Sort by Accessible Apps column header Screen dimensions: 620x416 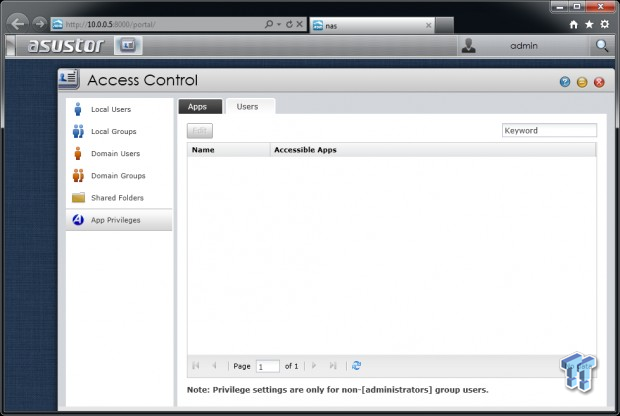click(x=433, y=150)
